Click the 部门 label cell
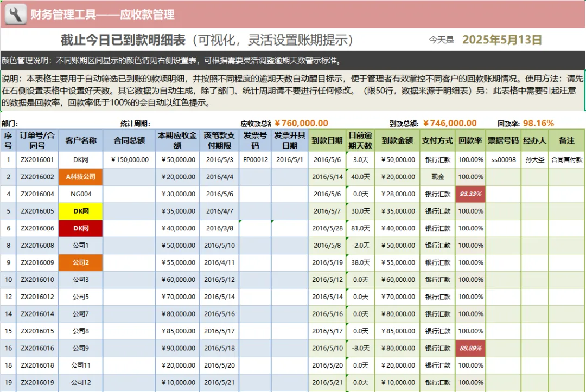The height and width of the screenshot is (392, 586). click(x=10, y=124)
